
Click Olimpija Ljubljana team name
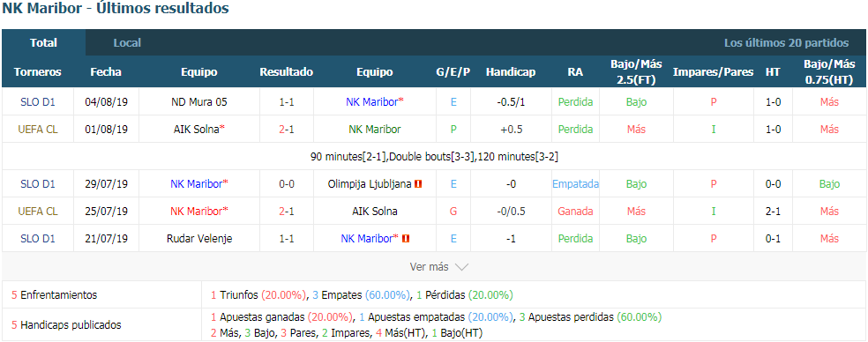click(370, 183)
